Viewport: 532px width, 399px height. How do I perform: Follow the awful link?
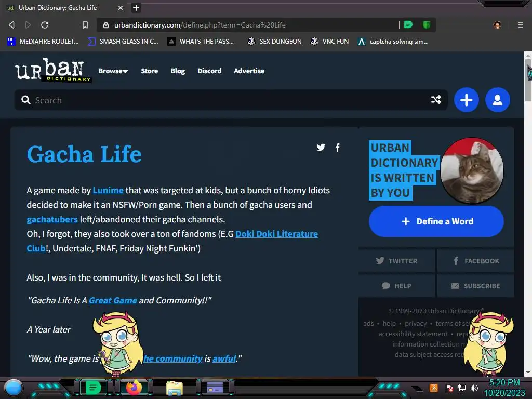pyautogui.click(x=224, y=358)
